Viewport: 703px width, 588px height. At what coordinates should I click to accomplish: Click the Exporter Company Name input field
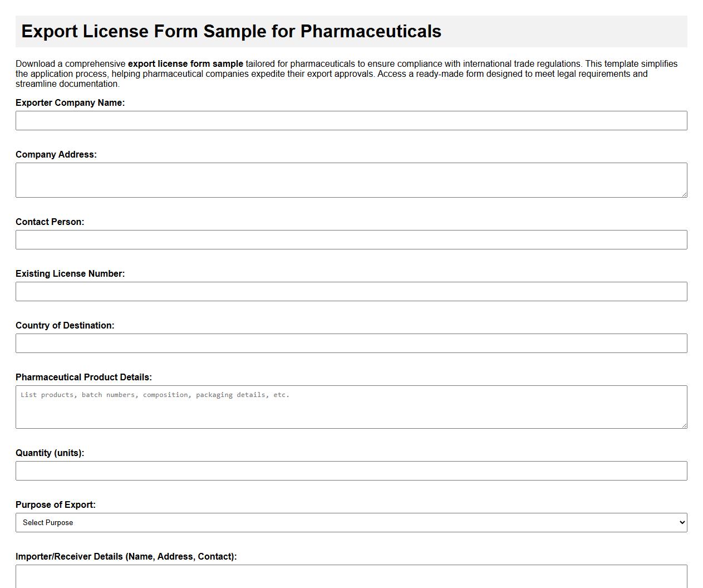[351, 120]
